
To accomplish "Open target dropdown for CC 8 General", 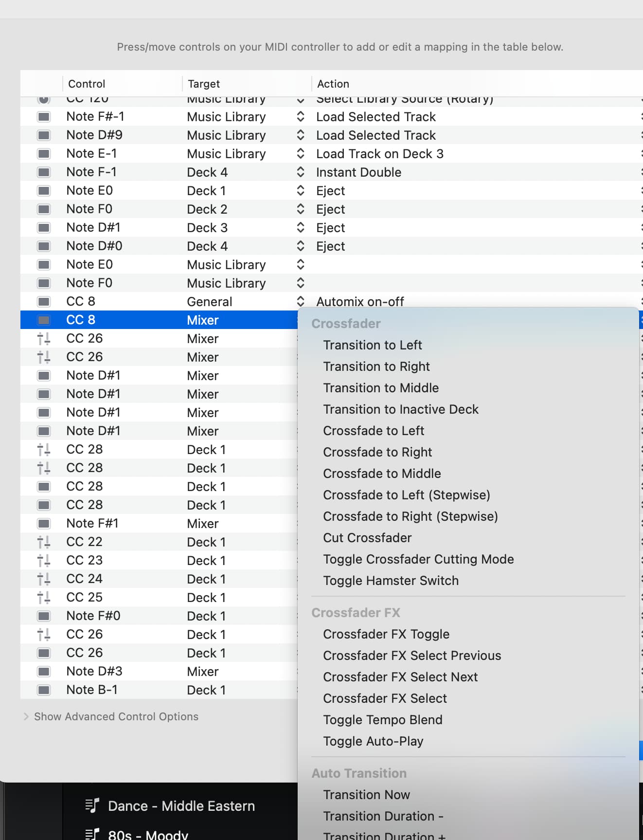I will click(x=300, y=302).
